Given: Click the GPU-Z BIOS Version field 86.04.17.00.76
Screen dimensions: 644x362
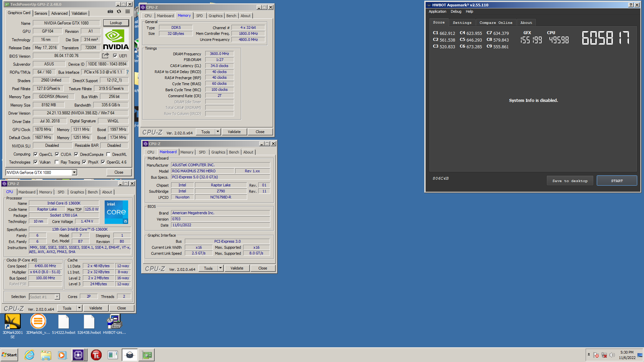Looking at the screenshot, I should (66, 56).
